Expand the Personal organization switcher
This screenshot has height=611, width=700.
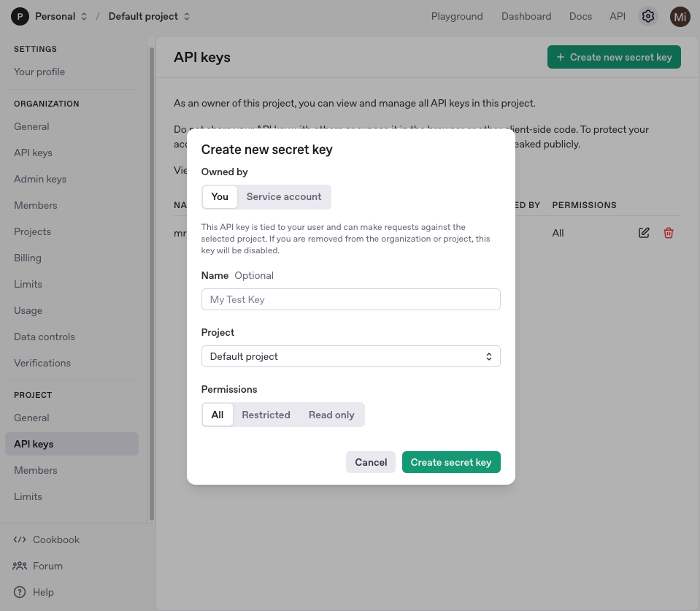point(83,16)
